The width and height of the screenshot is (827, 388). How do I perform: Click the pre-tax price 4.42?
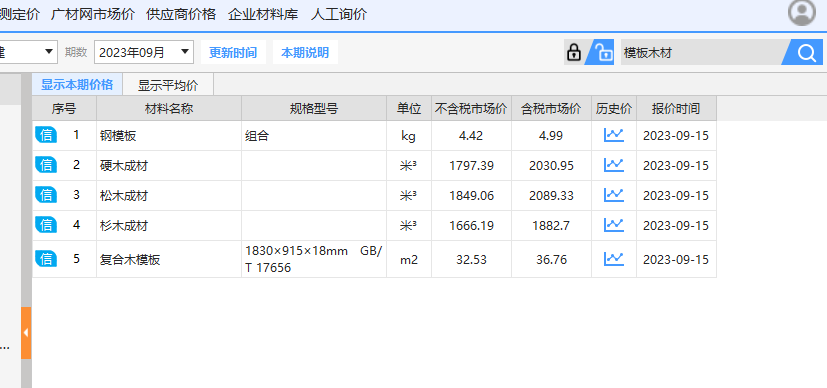471,135
